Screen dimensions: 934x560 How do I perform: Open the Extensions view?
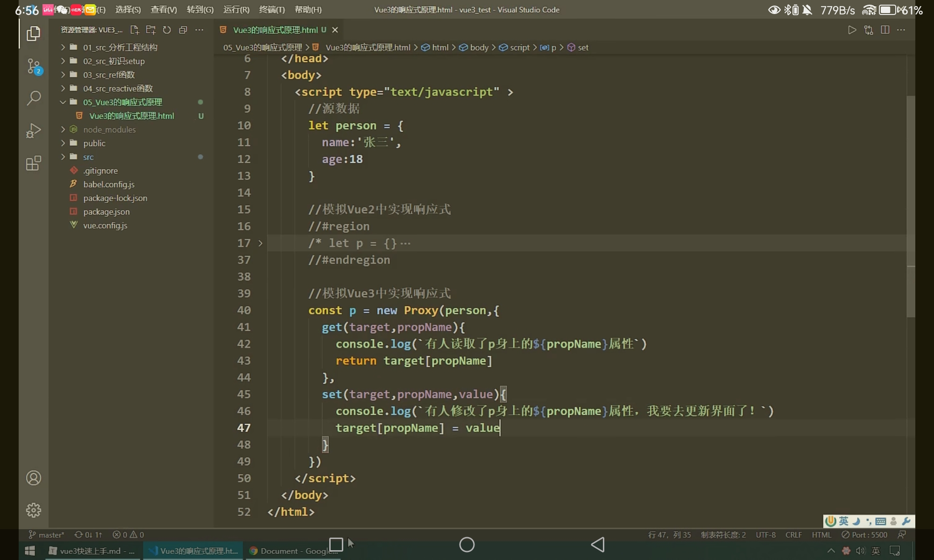tap(34, 163)
